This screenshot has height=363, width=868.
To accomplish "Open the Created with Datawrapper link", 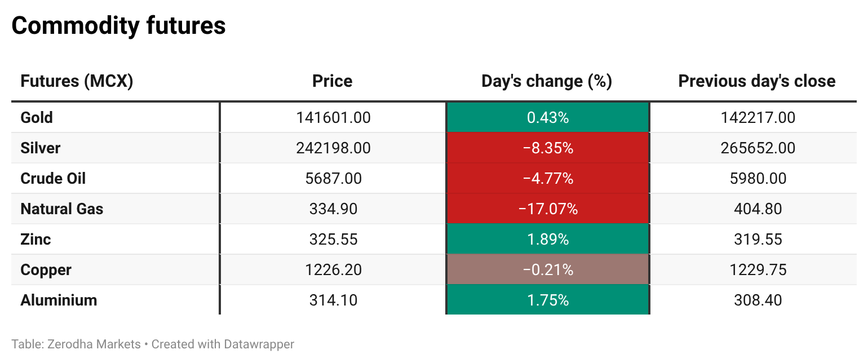I will click(x=223, y=344).
